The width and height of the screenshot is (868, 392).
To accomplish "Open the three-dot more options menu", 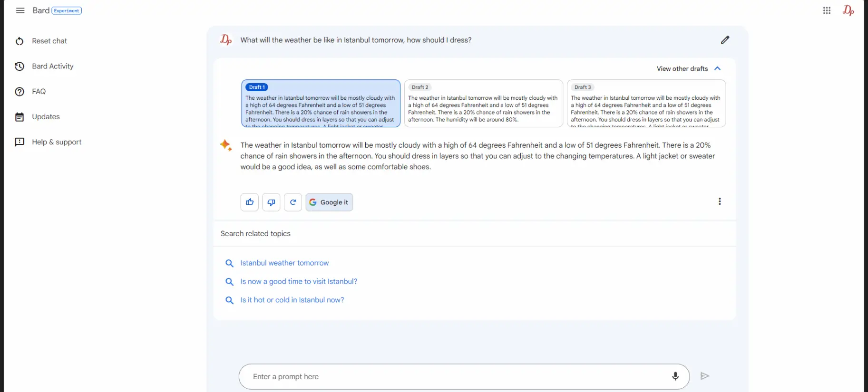I will [719, 201].
